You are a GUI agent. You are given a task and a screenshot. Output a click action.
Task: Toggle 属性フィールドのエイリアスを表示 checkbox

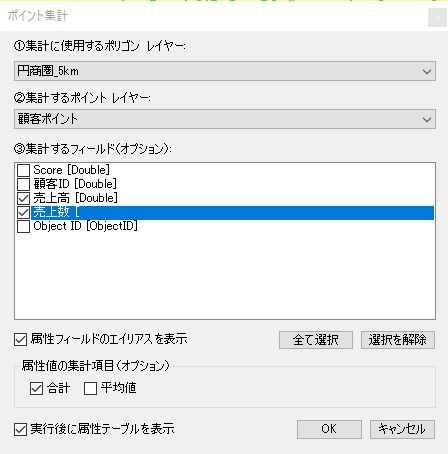coord(20,340)
